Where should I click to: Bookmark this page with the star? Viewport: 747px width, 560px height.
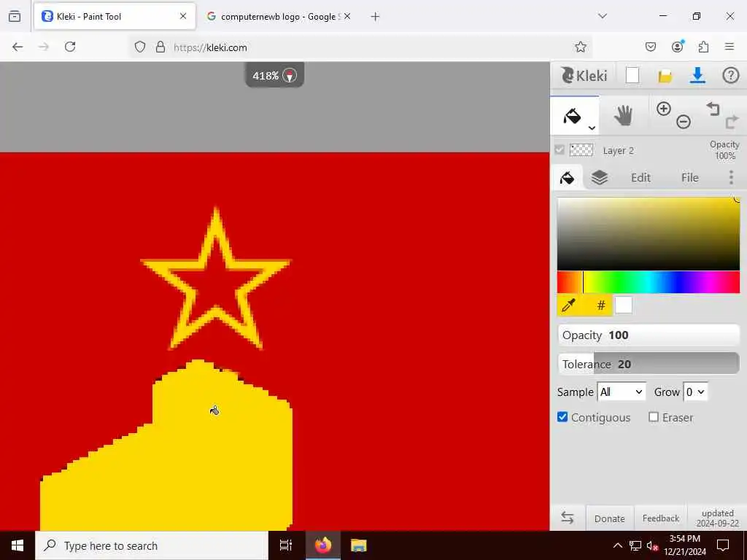pos(580,47)
